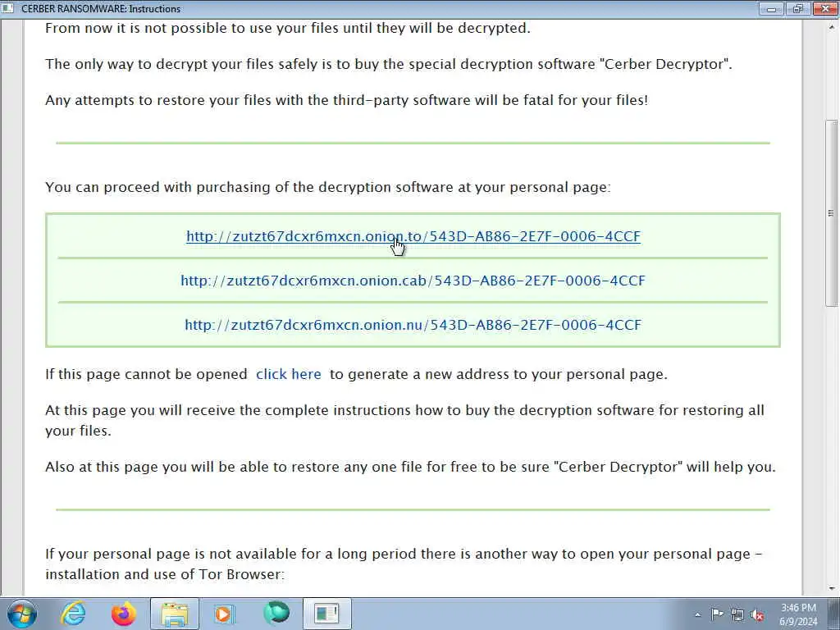
Task: Open the Action Center flag icon
Action: tap(717, 614)
